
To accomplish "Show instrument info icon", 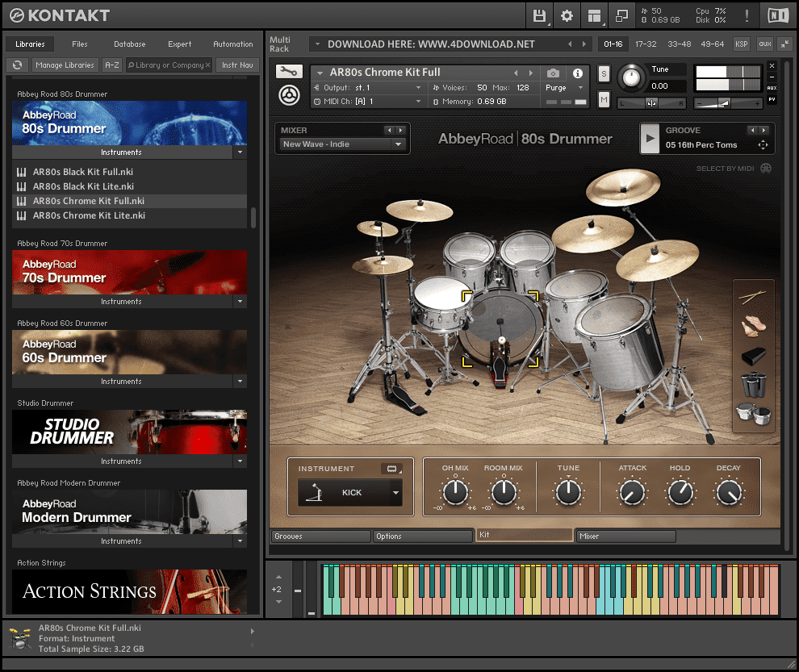I will tap(577, 73).
